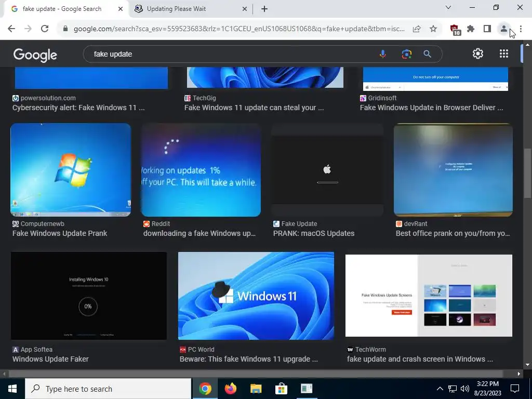Open the volume speaker icon
532x399 pixels.
pos(465,389)
